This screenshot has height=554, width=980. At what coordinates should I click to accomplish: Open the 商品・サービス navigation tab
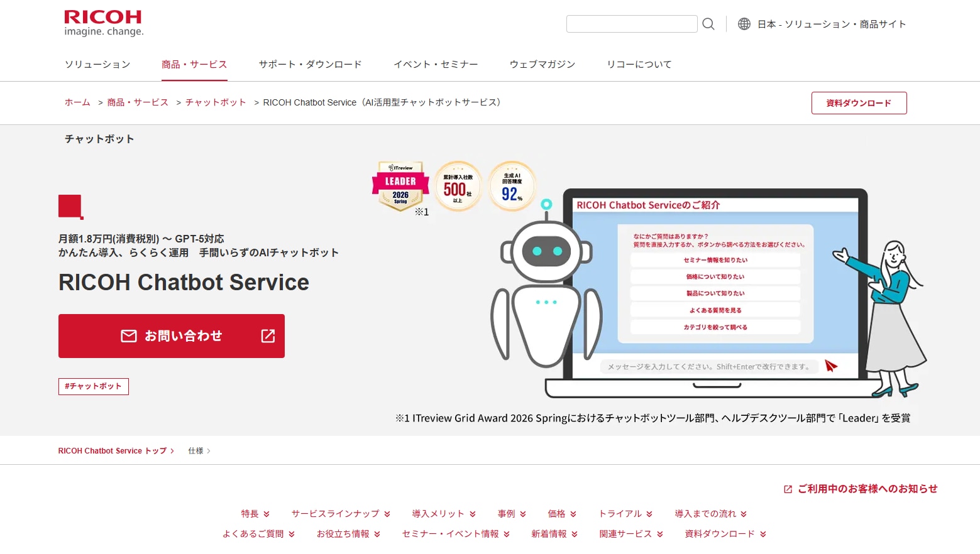pyautogui.click(x=194, y=65)
